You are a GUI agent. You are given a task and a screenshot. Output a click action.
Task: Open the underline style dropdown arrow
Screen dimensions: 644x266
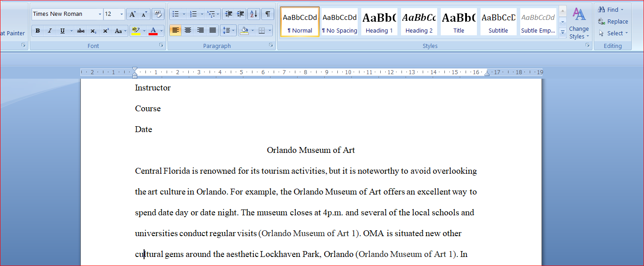click(x=70, y=31)
